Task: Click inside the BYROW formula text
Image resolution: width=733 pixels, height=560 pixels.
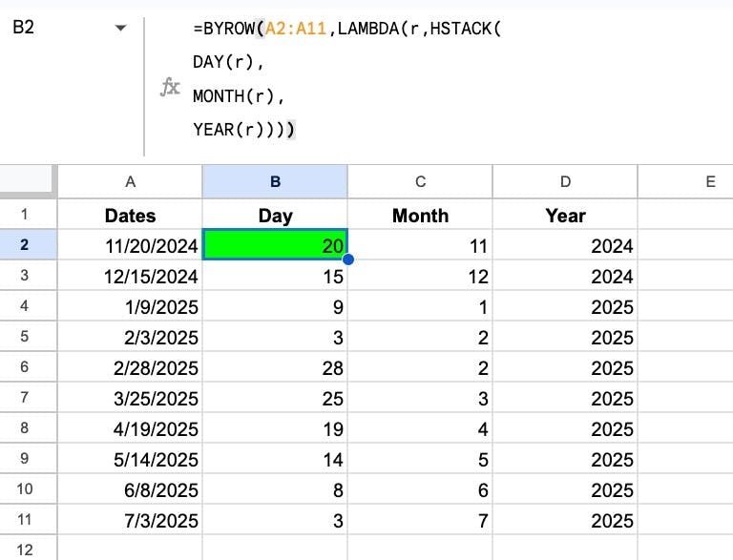Action: coord(346,78)
